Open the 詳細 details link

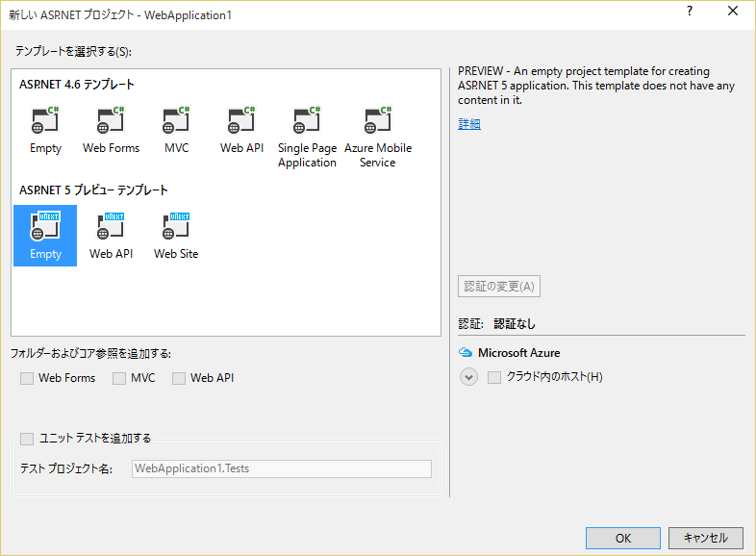tap(469, 124)
